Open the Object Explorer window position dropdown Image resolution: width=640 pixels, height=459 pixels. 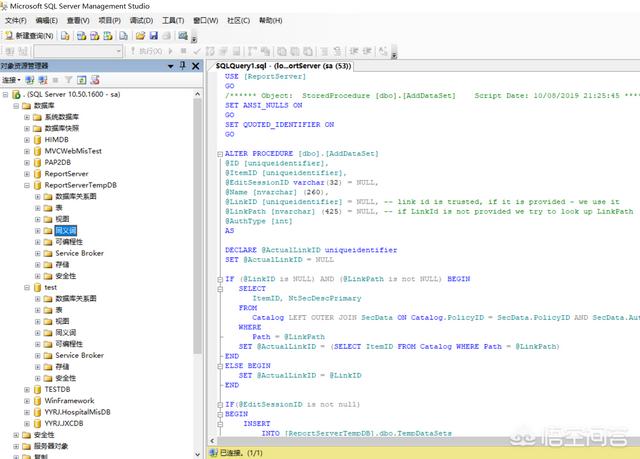171,66
